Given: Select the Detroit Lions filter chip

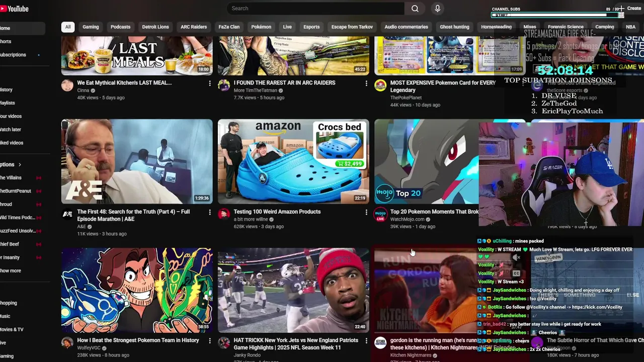Looking at the screenshot, I should [155, 27].
